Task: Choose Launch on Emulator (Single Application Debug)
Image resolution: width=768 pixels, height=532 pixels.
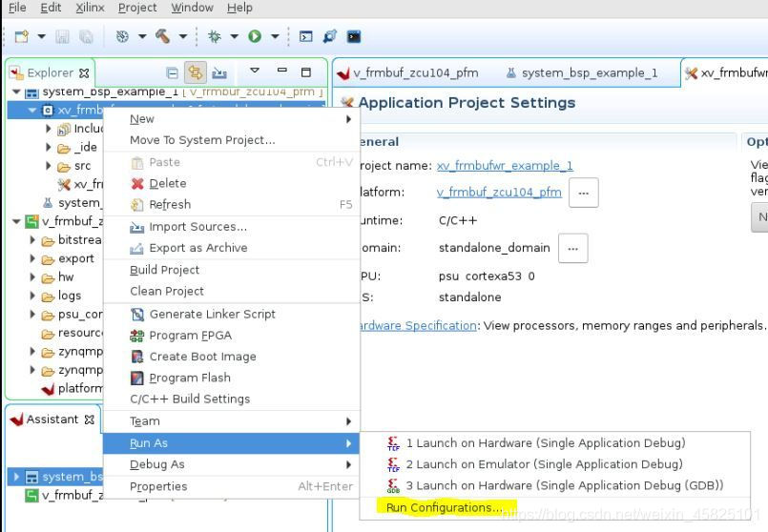Action: tap(555, 464)
